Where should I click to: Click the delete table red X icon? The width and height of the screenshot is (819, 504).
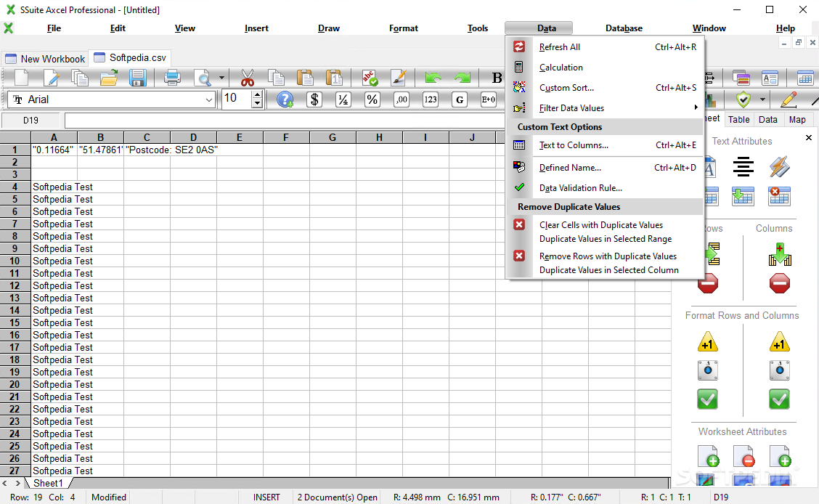coord(779,196)
